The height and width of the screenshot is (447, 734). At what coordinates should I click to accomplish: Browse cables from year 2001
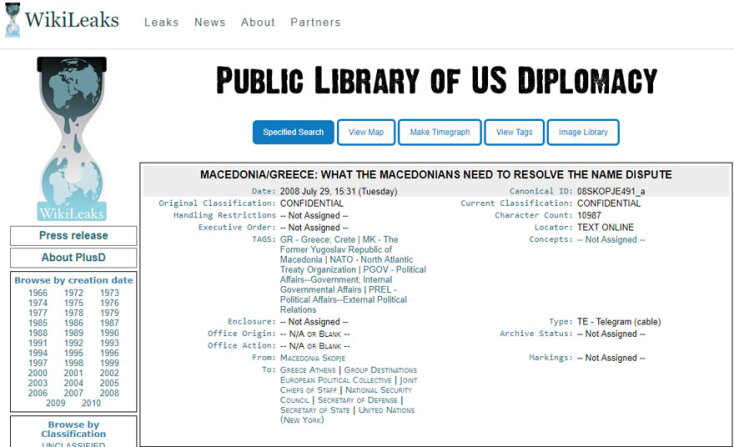coord(73,373)
